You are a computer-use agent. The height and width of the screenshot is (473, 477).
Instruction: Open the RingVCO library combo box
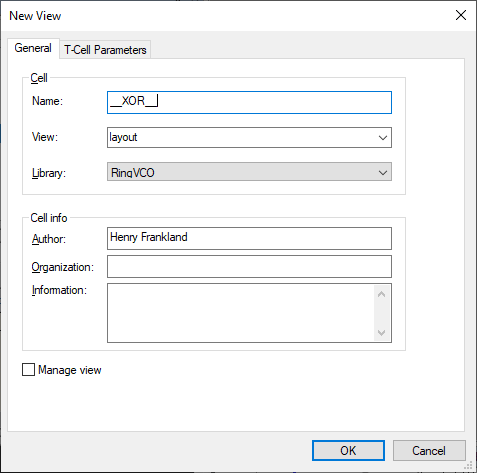(249, 172)
